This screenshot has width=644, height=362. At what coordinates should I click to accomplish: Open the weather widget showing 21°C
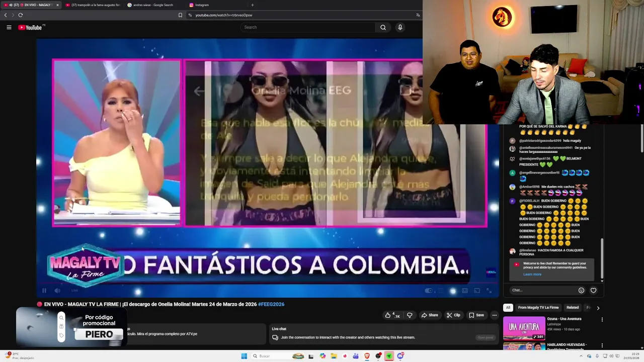click(x=19, y=355)
